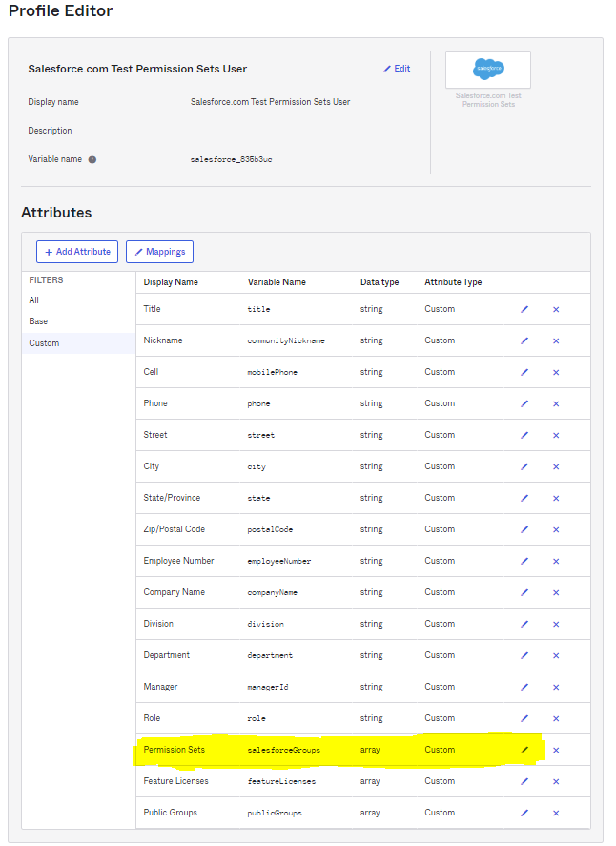Click the Edit link for profile
Image resolution: width=616 pixels, height=846 pixels.
point(397,69)
